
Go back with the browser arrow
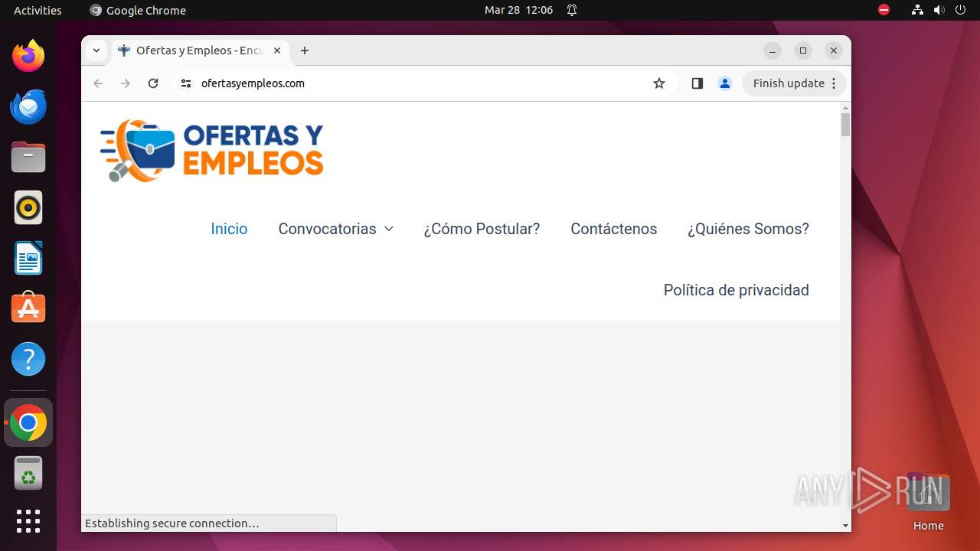pyautogui.click(x=98, y=83)
